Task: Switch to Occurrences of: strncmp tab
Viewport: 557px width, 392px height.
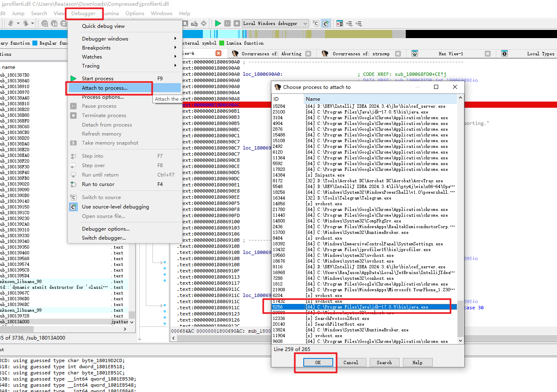Action: click(361, 54)
